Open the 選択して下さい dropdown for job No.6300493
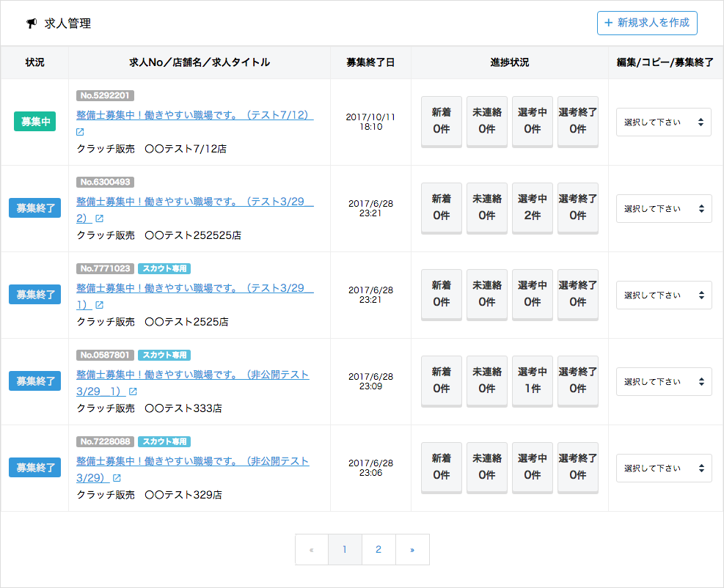This screenshot has height=588, width=724. tap(663, 209)
